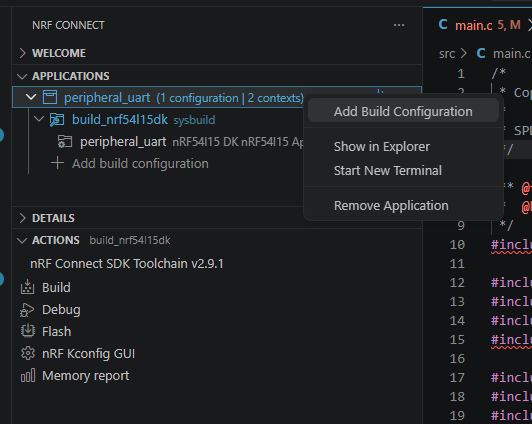The image size is (532, 424).
Task: Collapse the ACTIONS section
Action: (22, 240)
